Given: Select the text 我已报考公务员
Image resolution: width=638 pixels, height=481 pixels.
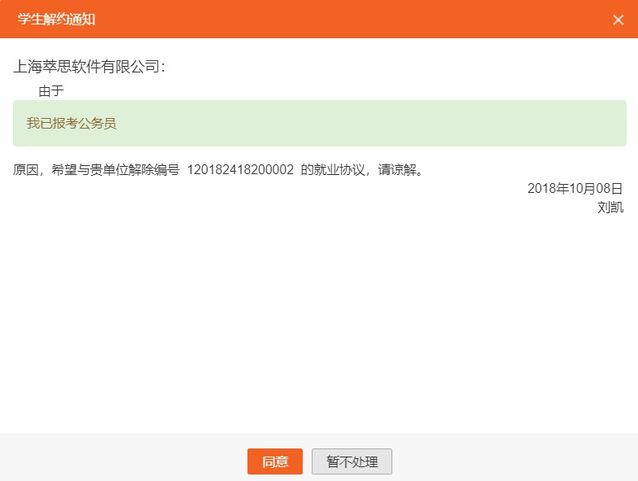Looking at the screenshot, I should point(71,123).
